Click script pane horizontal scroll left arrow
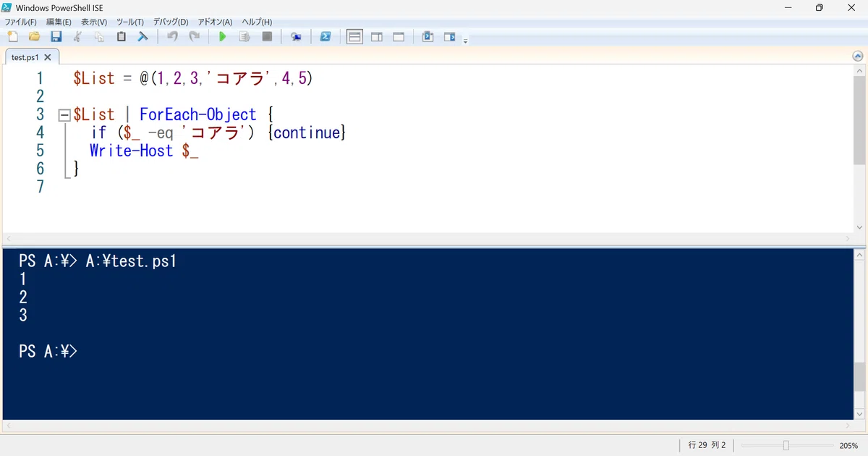This screenshot has width=868, height=456. [x=9, y=239]
